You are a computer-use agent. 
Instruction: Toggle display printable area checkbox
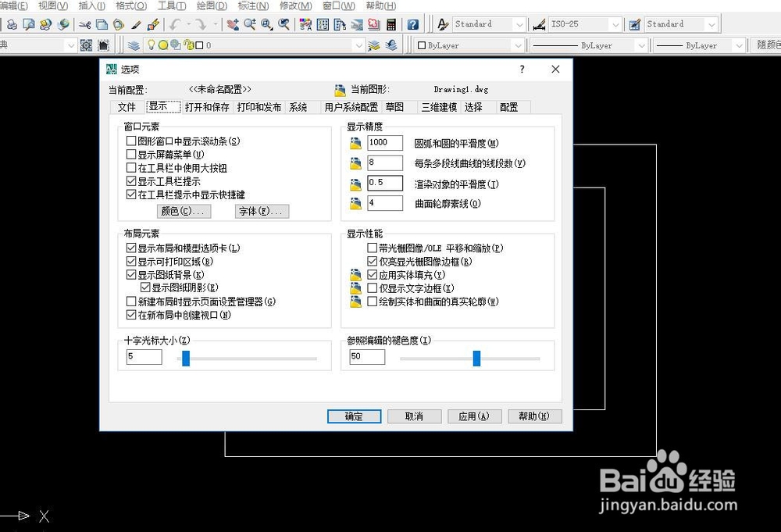pyautogui.click(x=131, y=262)
